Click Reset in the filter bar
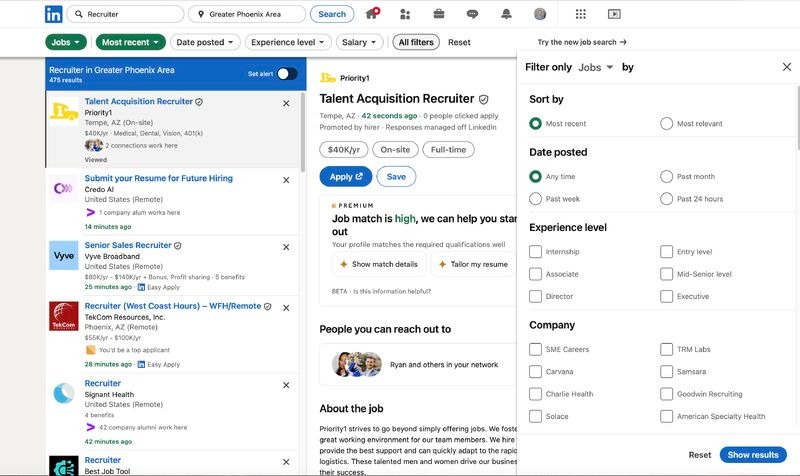The width and height of the screenshot is (800, 476). coord(459,42)
